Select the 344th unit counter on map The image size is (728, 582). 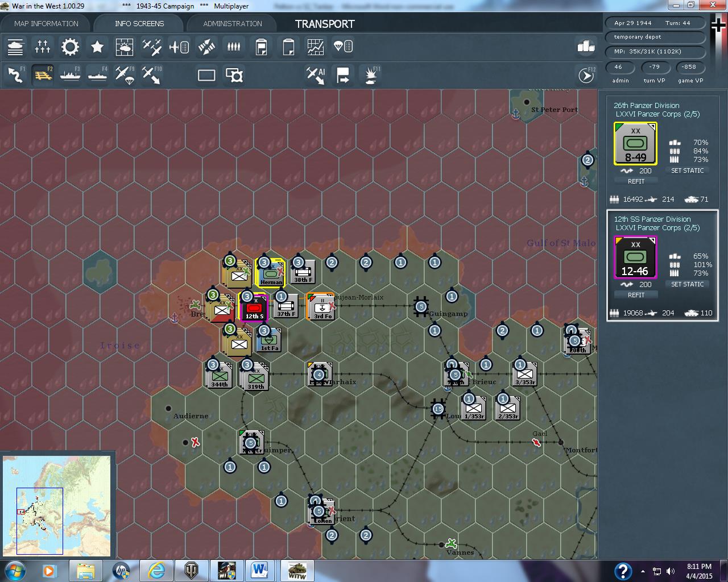pyautogui.click(x=220, y=376)
